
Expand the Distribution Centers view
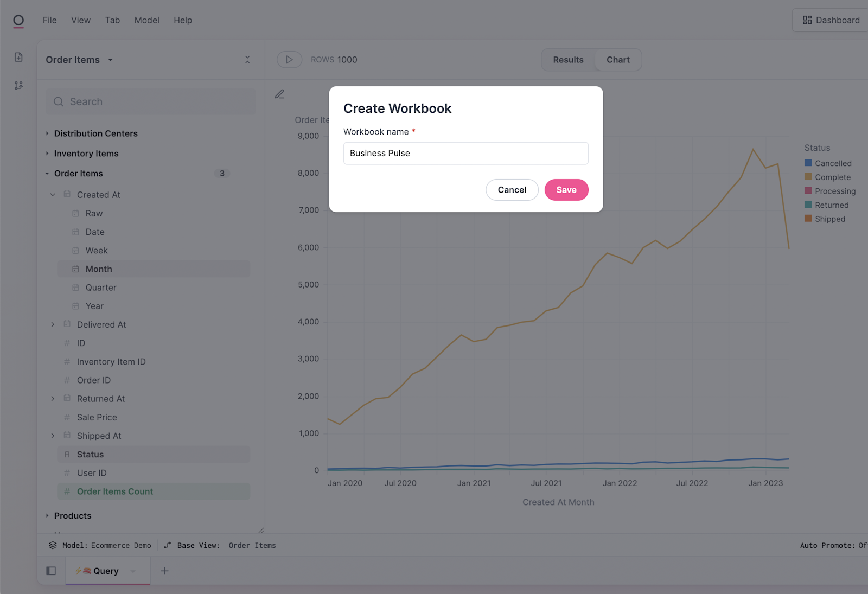(x=95, y=133)
